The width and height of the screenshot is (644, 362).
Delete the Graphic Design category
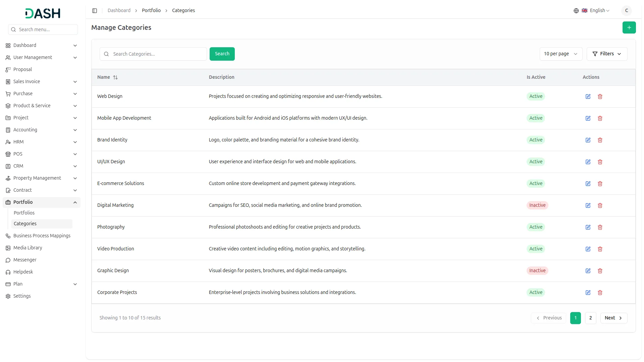(600, 271)
